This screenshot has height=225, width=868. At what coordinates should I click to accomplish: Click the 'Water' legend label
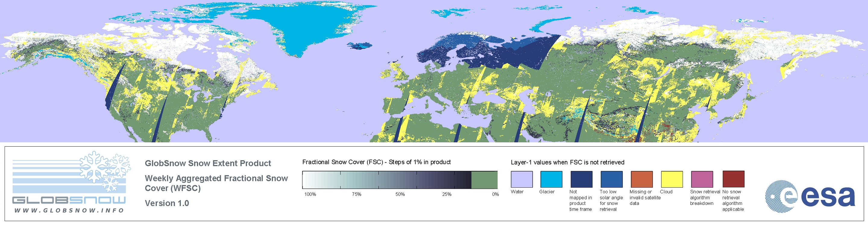coord(517,192)
